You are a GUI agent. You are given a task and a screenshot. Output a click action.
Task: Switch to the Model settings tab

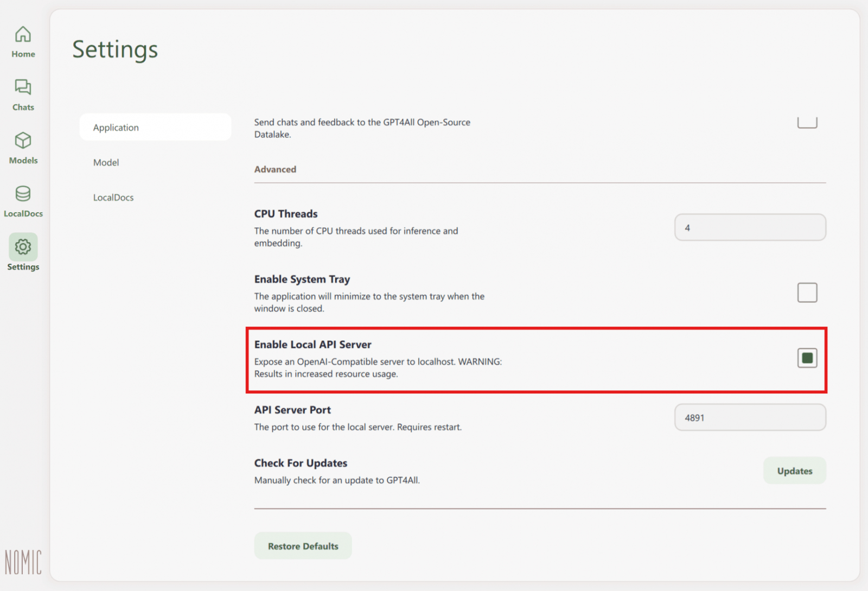click(106, 162)
